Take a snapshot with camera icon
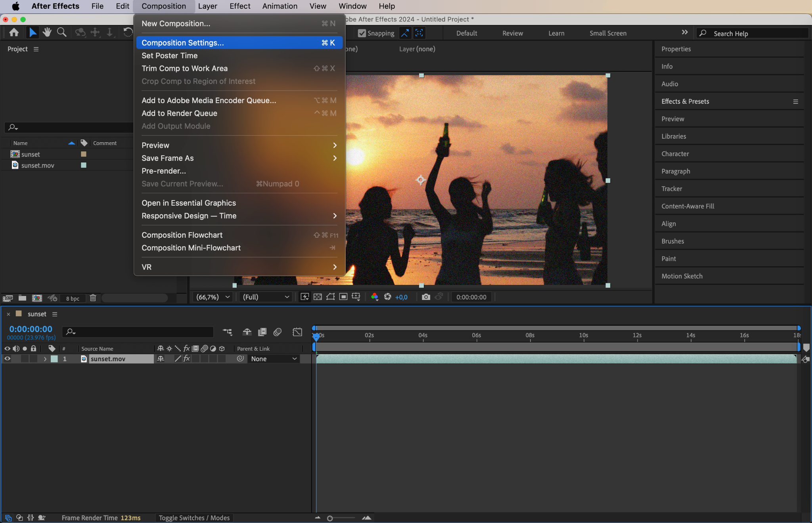Viewport: 812px width, 523px height. [x=426, y=297]
